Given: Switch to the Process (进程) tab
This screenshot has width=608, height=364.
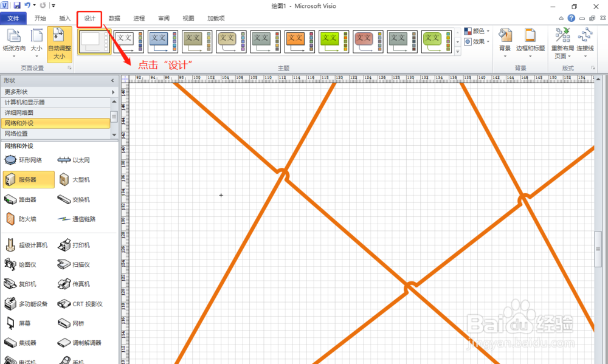Looking at the screenshot, I should 139,18.
